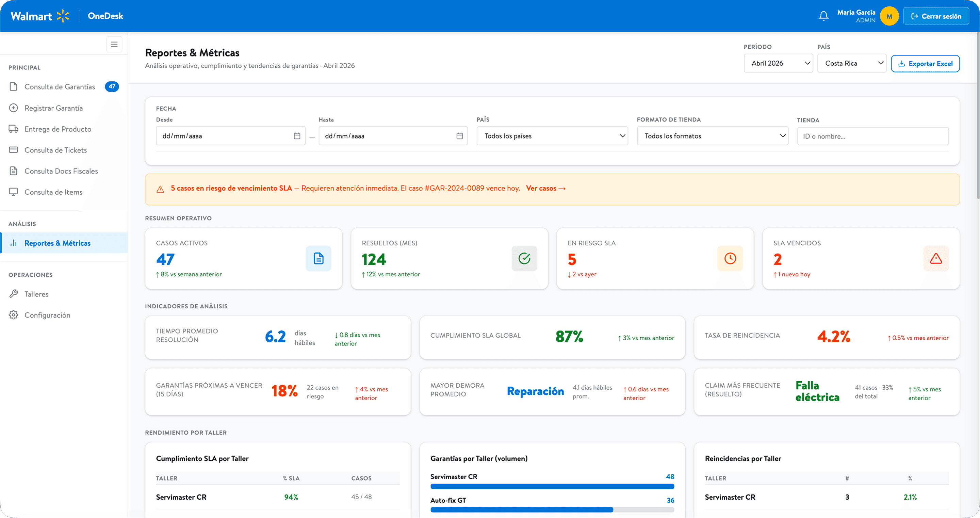This screenshot has width=980, height=518.
Task: Click the 4.2% Tasa de Reincidencia value
Action: 834,337
